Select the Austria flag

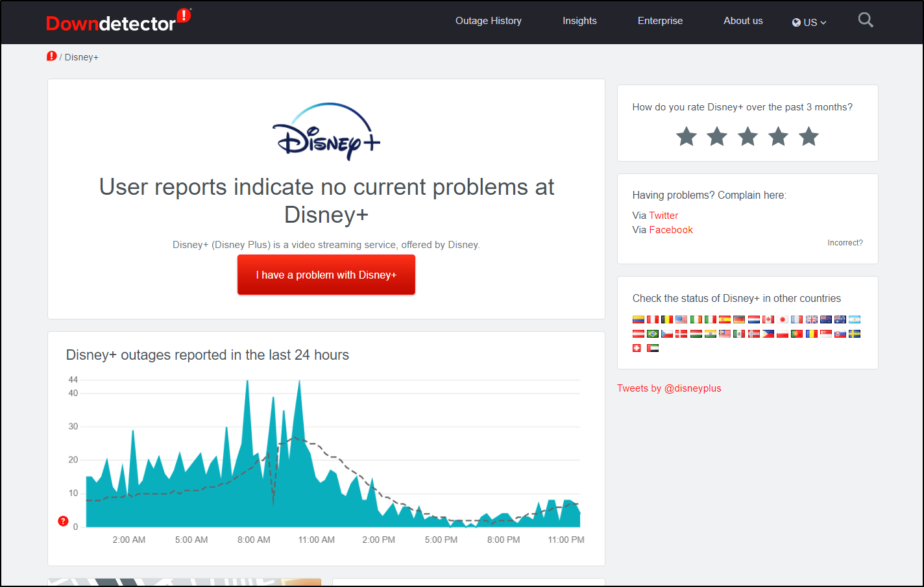point(638,334)
